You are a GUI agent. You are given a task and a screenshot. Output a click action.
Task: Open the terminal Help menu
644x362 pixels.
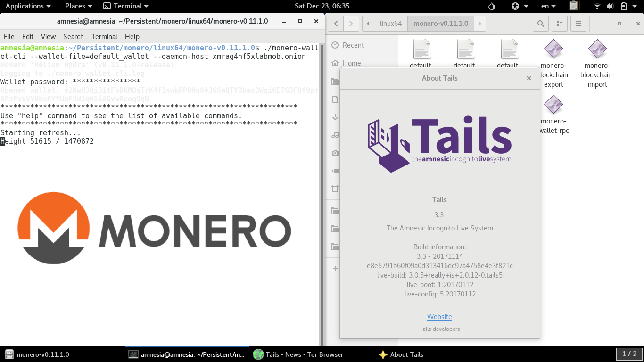pos(132,37)
